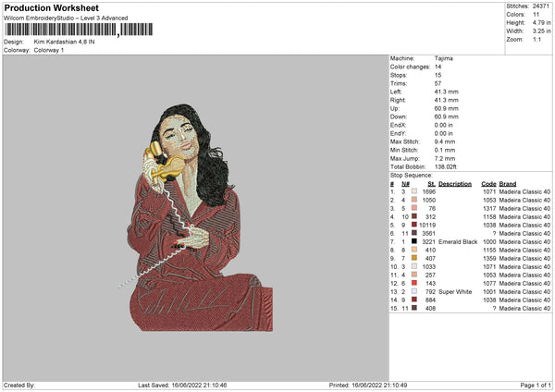Select the Height value 4.79 in
Screen dimensions: 555x392
tap(541, 22)
